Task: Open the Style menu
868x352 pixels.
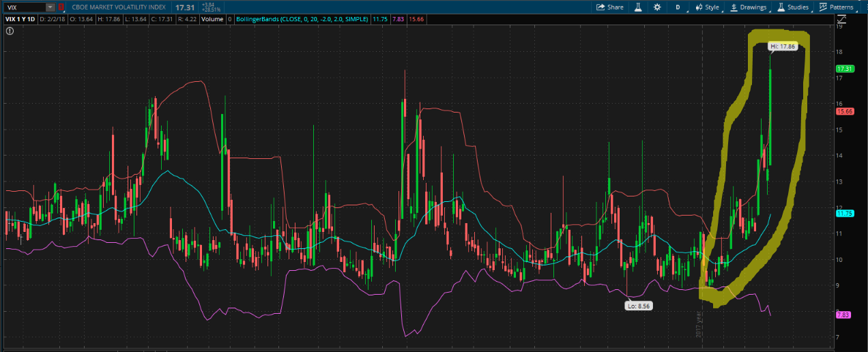Action: click(x=708, y=7)
